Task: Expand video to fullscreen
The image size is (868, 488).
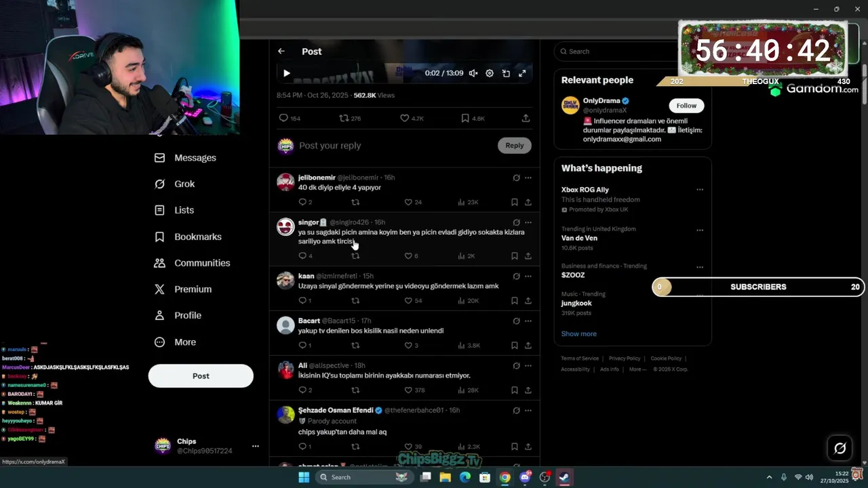Action: 522,73
